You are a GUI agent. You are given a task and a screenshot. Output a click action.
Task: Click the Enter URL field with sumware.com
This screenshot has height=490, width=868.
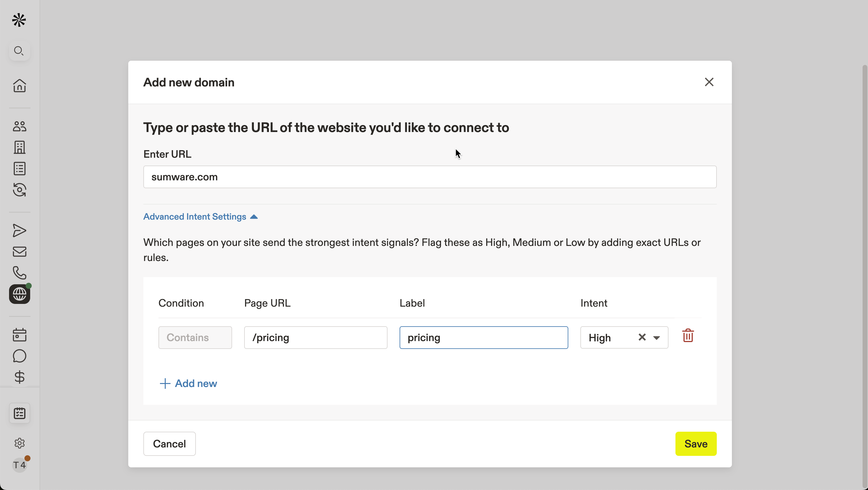coord(429,177)
